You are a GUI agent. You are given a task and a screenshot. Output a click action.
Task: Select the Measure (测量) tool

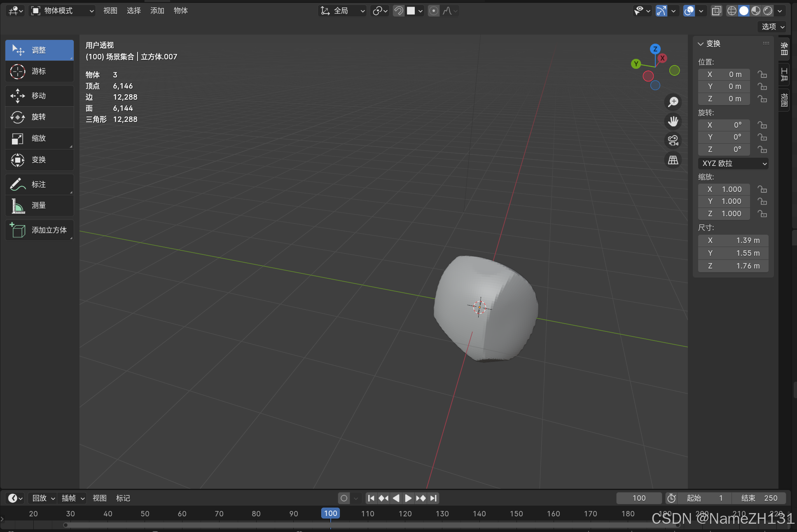click(39, 205)
